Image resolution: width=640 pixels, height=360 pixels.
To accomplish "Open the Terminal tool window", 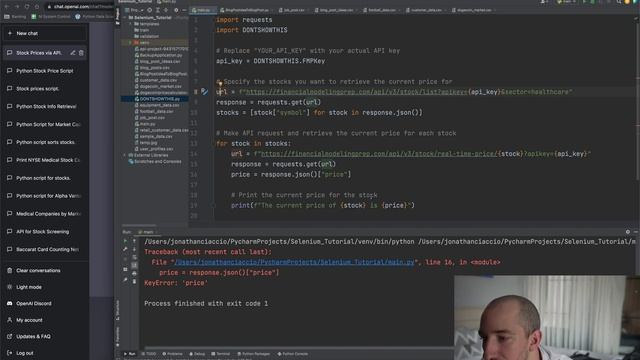I will pos(221,354).
